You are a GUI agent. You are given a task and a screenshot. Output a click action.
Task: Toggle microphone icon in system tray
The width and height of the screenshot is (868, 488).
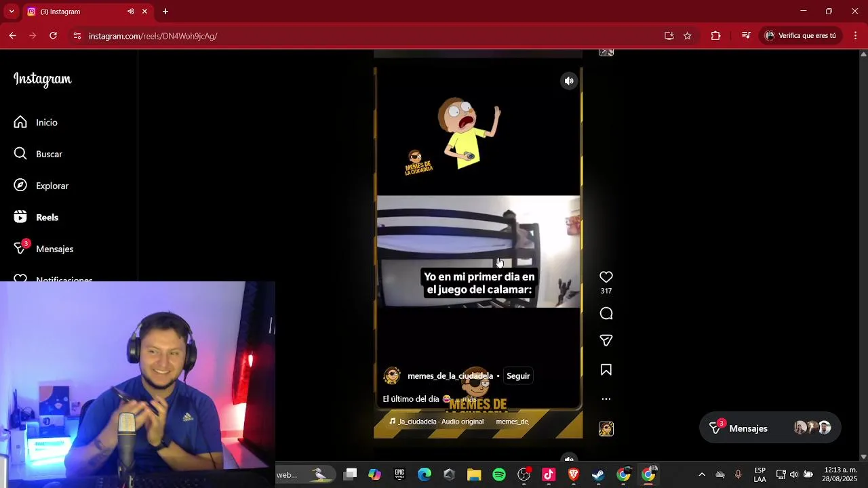[x=738, y=474]
